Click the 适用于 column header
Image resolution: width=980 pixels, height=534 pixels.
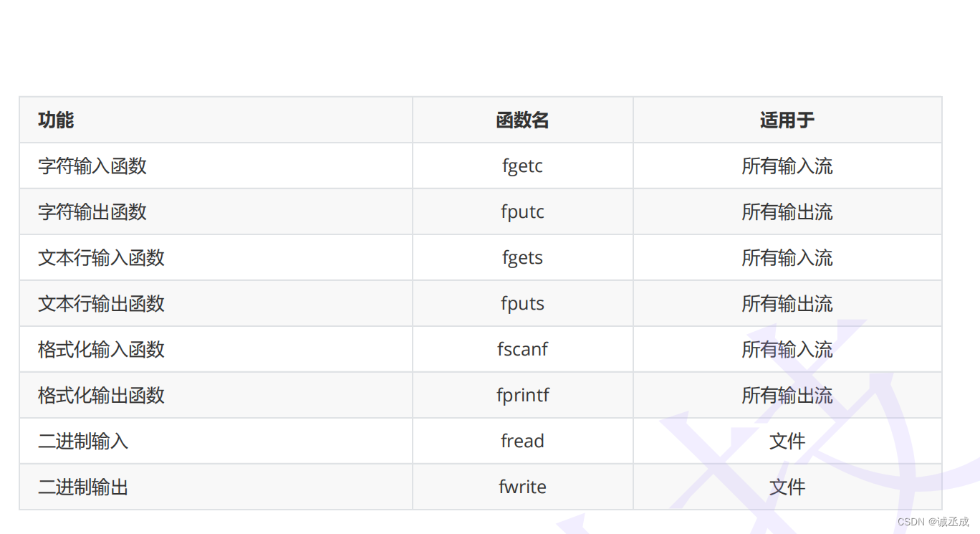pos(787,120)
